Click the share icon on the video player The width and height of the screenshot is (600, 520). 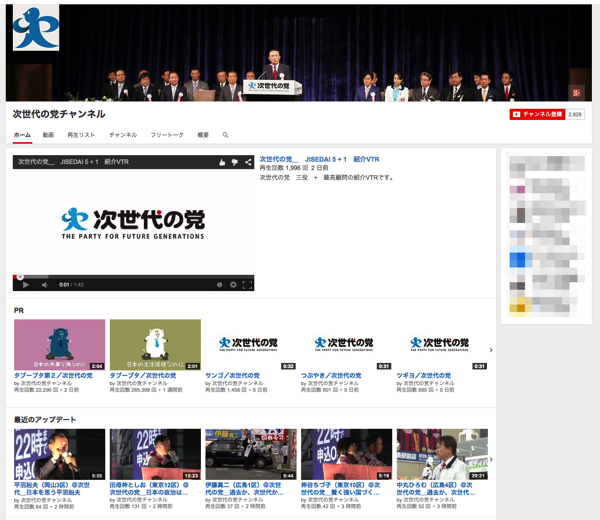pyautogui.click(x=248, y=162)
